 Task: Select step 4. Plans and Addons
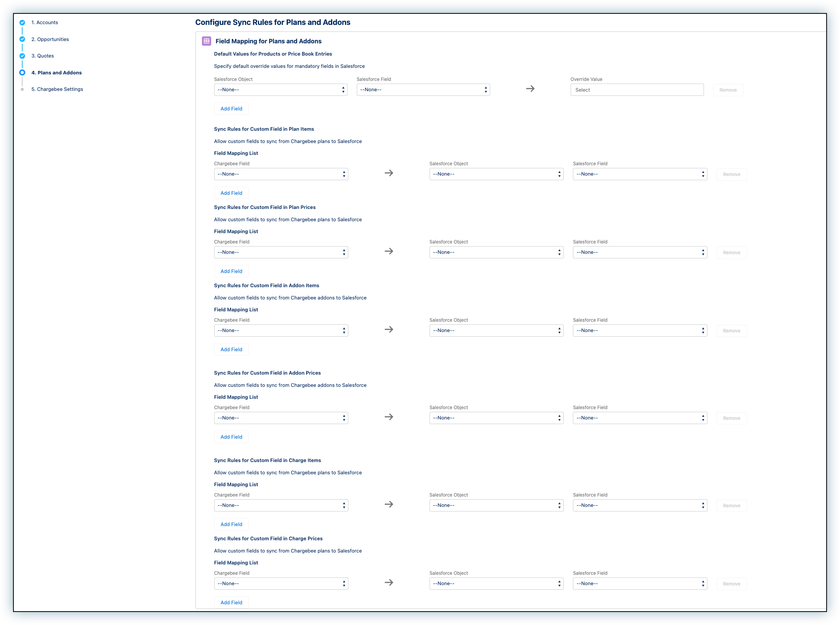click(57, 72)
